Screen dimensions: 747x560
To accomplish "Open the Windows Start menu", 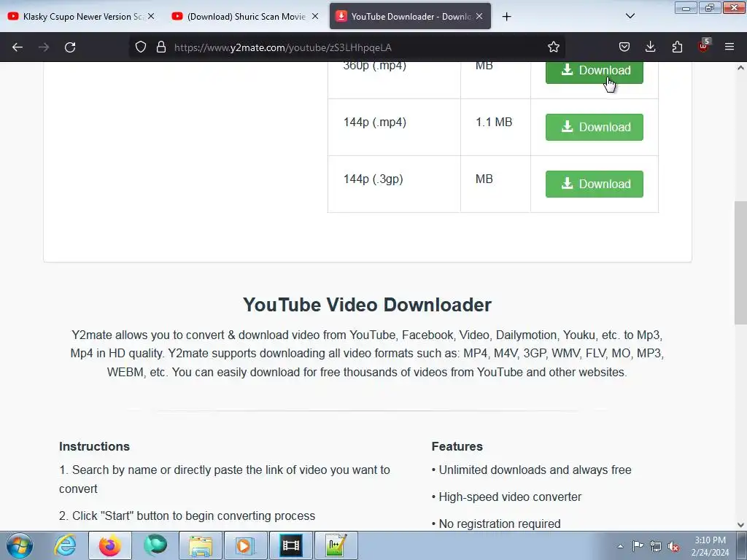I will click(20, 545).
